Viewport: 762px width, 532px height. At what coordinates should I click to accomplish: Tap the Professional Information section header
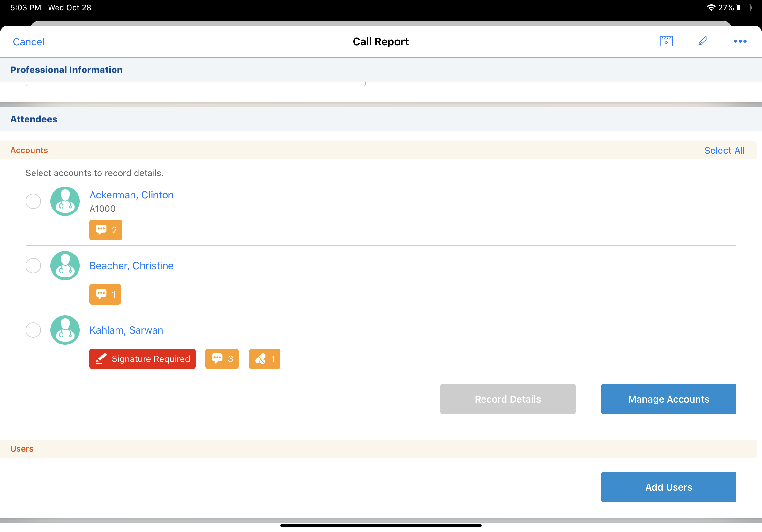pyautogui.click(x=66, y=70)
